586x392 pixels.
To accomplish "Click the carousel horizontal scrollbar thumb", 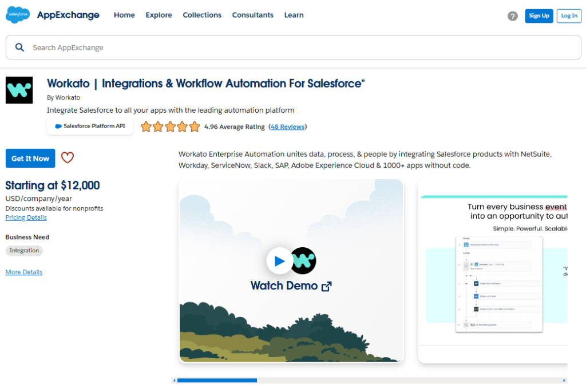I will point(217,381).
